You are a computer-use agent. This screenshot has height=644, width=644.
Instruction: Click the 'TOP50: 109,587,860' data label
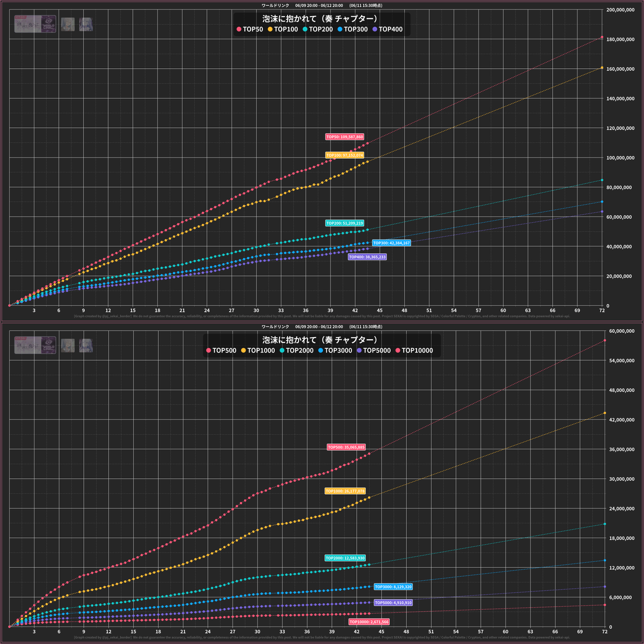click(x=345, y=137)
